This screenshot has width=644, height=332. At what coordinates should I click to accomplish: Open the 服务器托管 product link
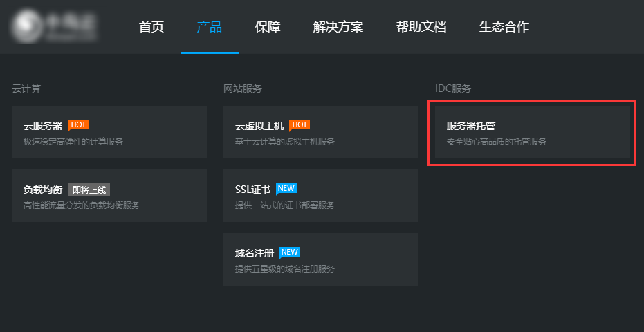click(471, 126)
